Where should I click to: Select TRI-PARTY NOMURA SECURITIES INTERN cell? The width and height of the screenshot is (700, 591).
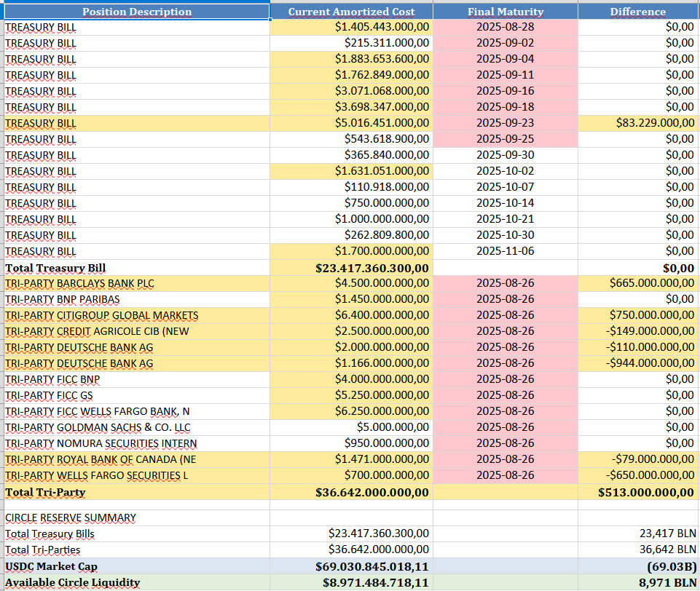tap(137, 444)
